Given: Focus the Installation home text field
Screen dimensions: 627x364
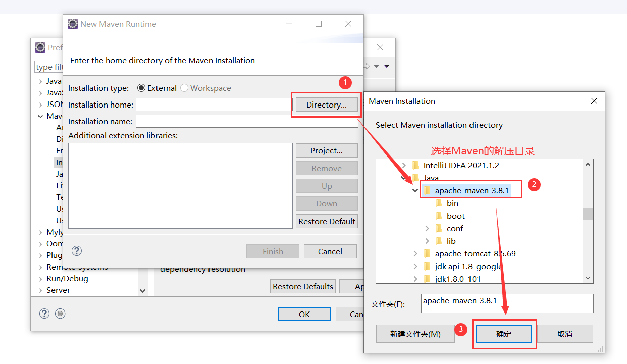Looking at the screenshot, I should (x=213, y=105).
